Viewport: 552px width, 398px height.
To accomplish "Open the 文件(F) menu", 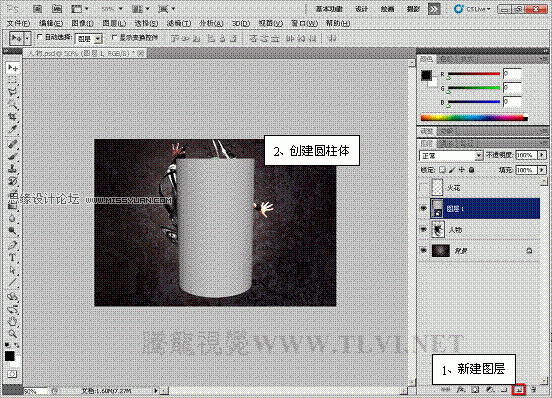I will [x=18, y=24].
